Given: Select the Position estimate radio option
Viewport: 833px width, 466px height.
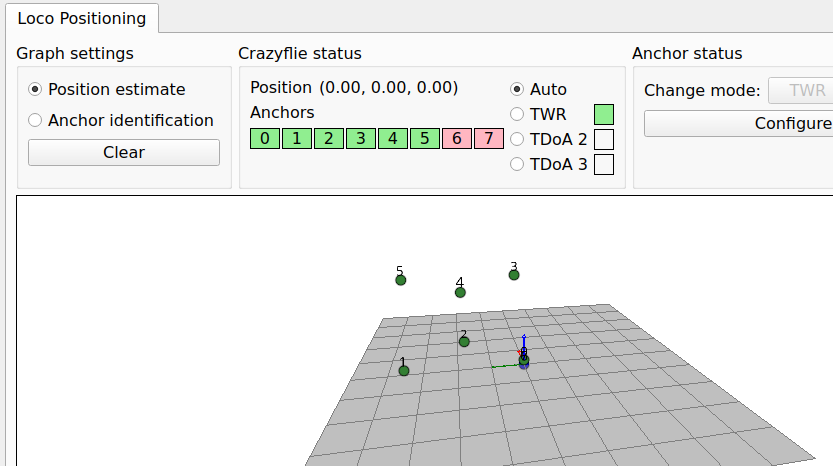Looking at the screenshot, I should (36, 89).
